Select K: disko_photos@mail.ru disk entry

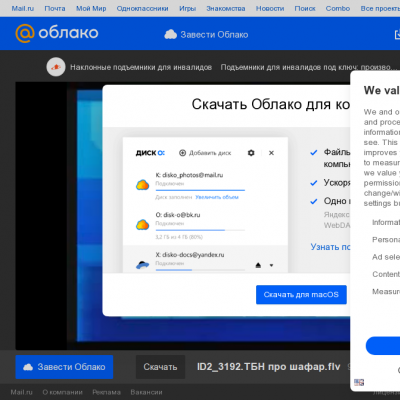[x=189, y=175]
